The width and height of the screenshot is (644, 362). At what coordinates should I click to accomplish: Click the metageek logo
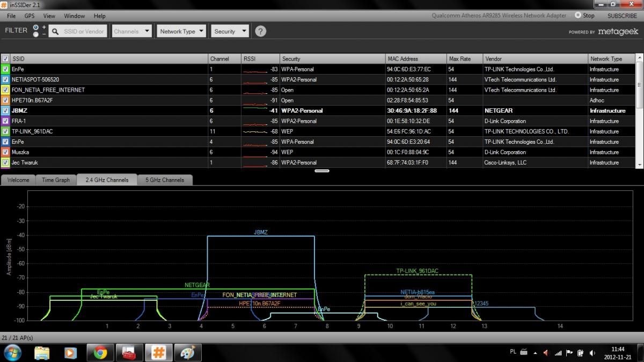tap(618, 32)
